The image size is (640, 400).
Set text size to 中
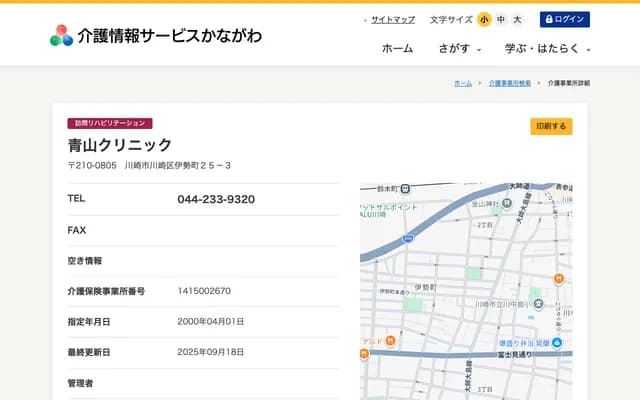click(501, 19)
